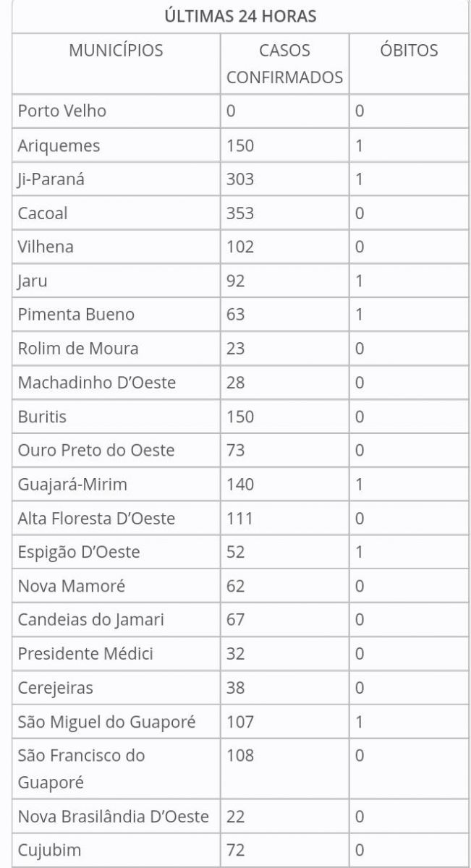Click the Machadinho D'Oeste row name
The height and width of the screenshot is (868, 471).
(97, 383)
